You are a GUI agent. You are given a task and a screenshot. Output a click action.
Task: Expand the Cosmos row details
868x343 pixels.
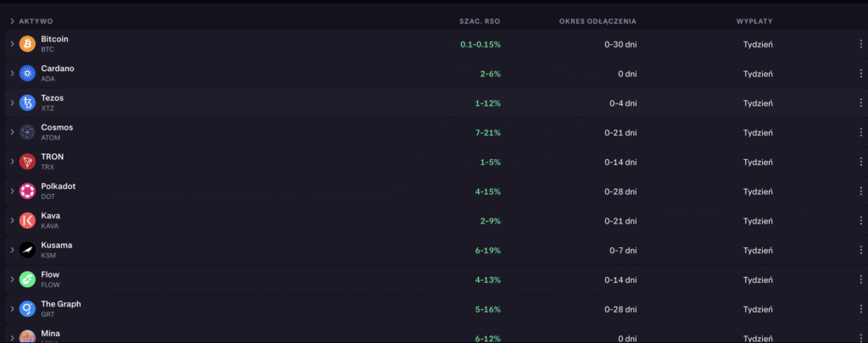(12, 132)
